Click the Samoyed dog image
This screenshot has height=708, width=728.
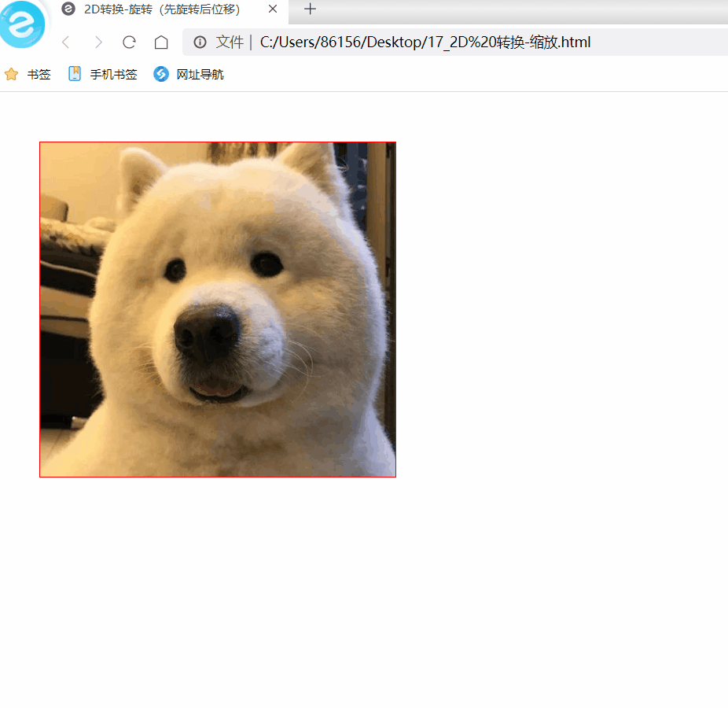point(218,309)
